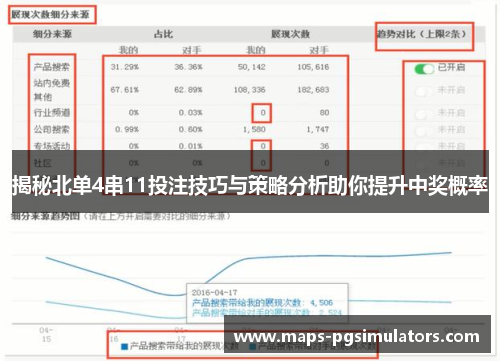
Task: Click the 1,747 competitor impressions cell
Action: click(318, 129)
